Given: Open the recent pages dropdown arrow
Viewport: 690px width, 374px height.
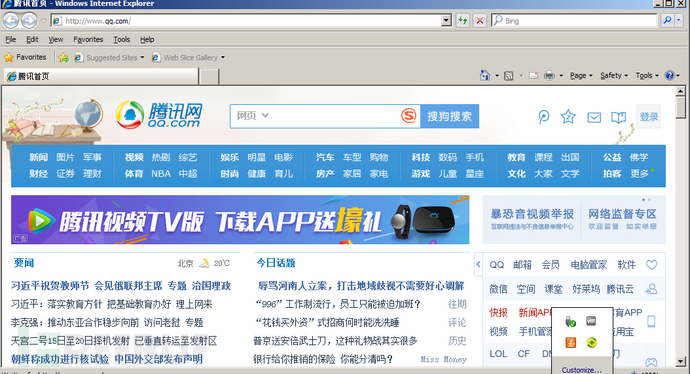Looking at the screenshot, I should [x=43, y=21].
